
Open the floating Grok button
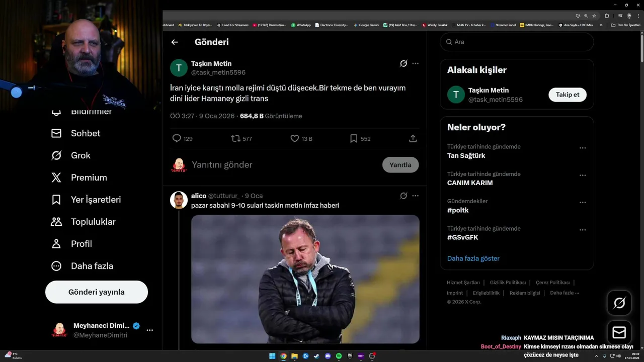tap(619, 303)
